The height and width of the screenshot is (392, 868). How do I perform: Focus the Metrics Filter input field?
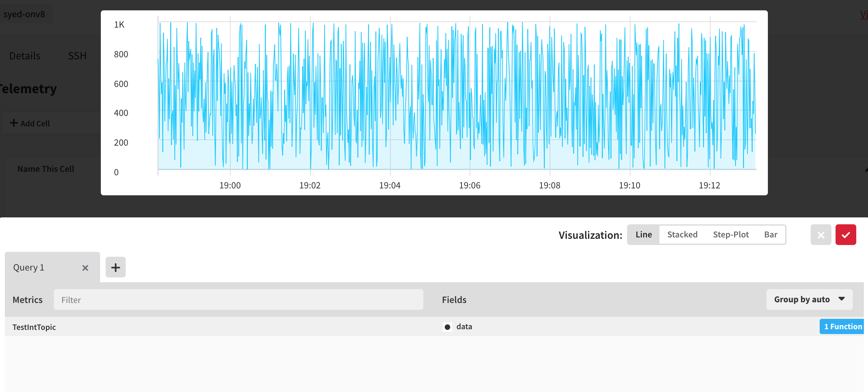[238, 300]
